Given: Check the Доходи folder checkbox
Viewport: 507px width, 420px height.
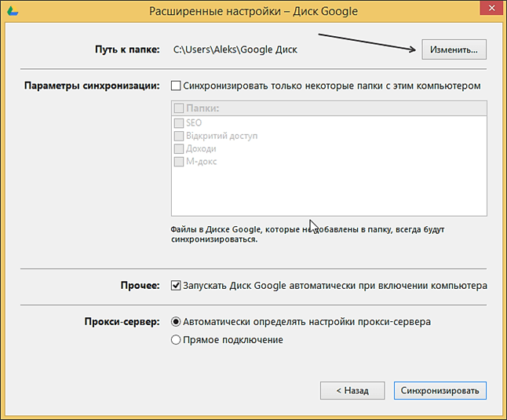Looking at the screenshot, I should point(178,148).
